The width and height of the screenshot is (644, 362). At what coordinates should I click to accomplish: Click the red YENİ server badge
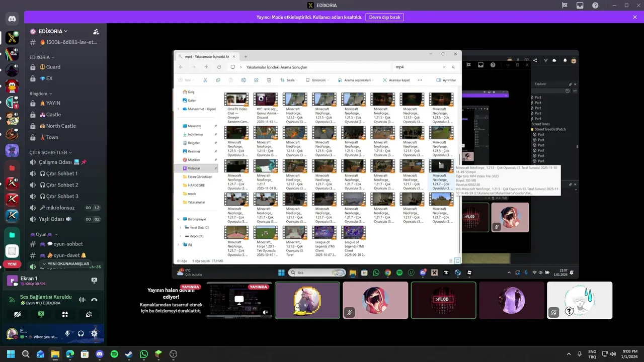point(12,264)
